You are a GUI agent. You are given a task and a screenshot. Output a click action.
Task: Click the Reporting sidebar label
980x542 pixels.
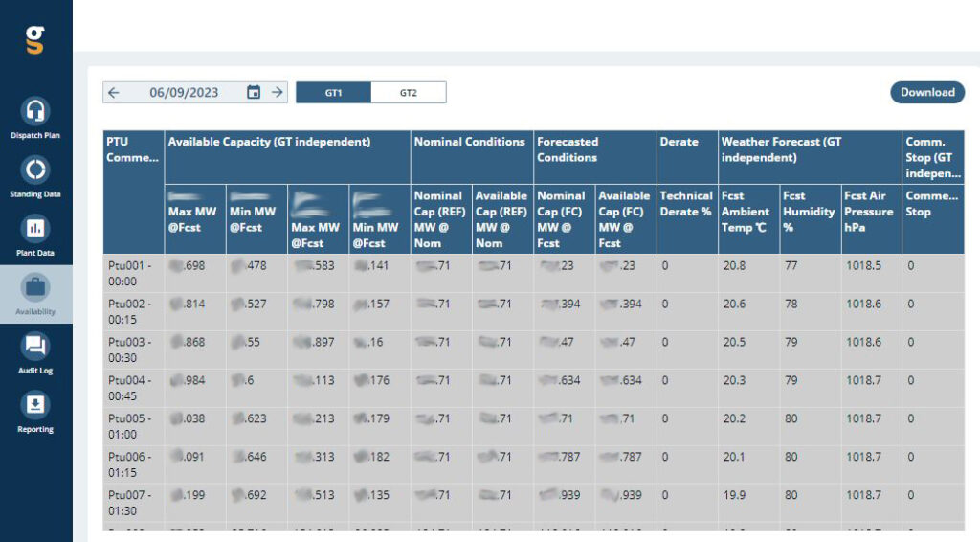pyautogui.click(x=35, y=429)
